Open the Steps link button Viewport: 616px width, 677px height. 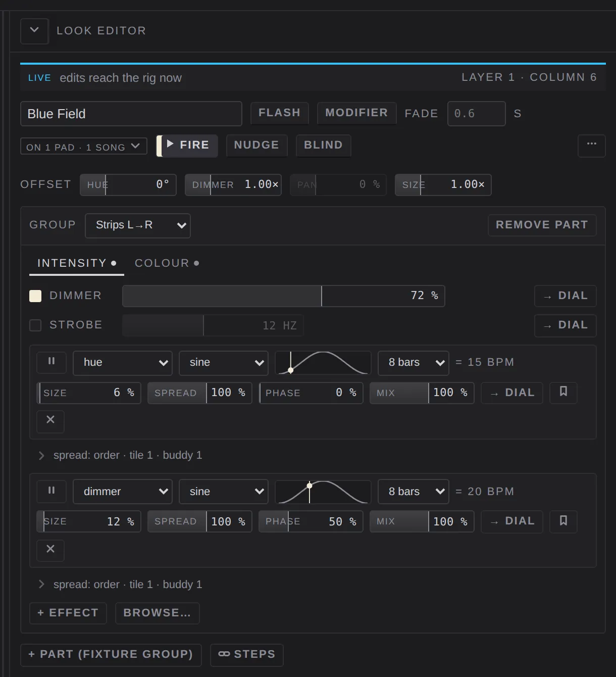[246, 655]
